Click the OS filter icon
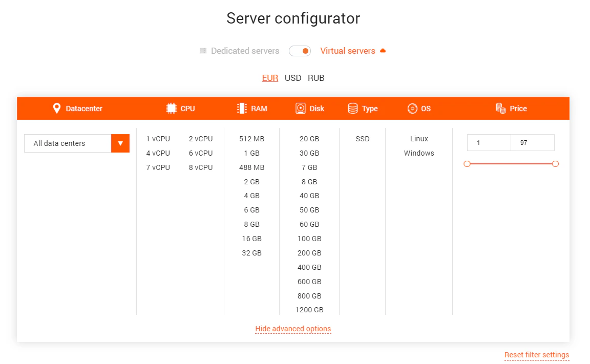 coord(413,108)
